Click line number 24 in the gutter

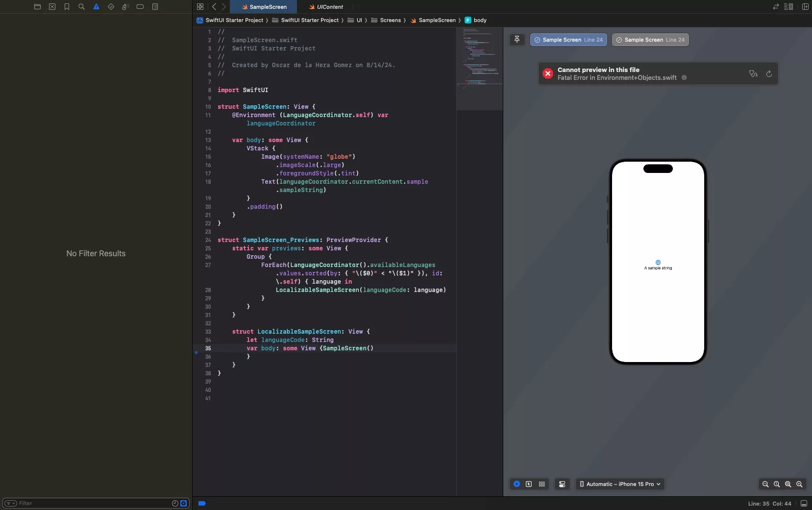click(x=208, y=240)
